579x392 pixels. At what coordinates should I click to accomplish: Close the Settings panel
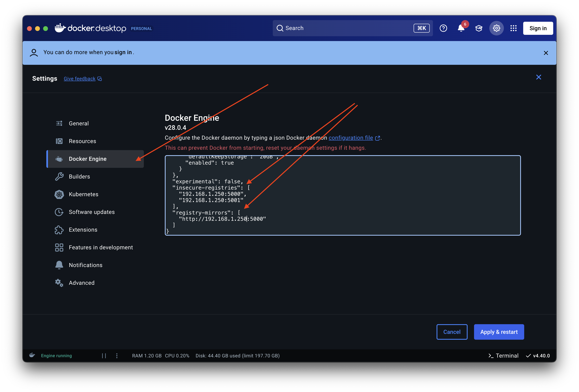point(538,77)
